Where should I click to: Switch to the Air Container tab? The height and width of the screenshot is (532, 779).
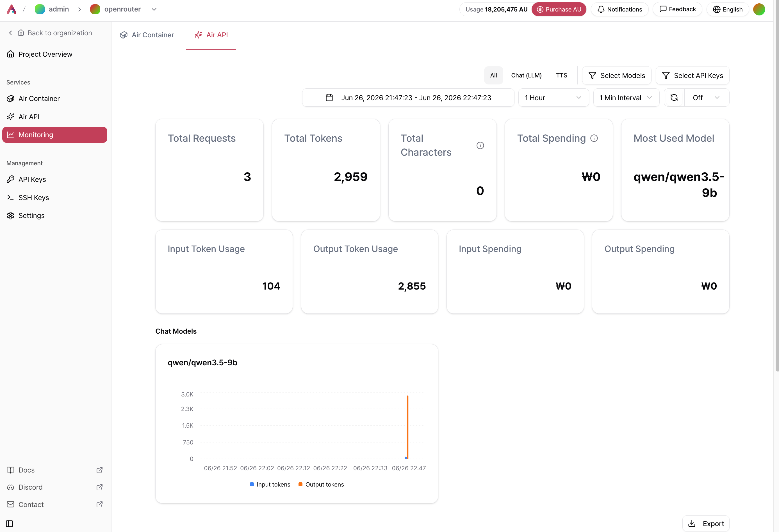147,35
